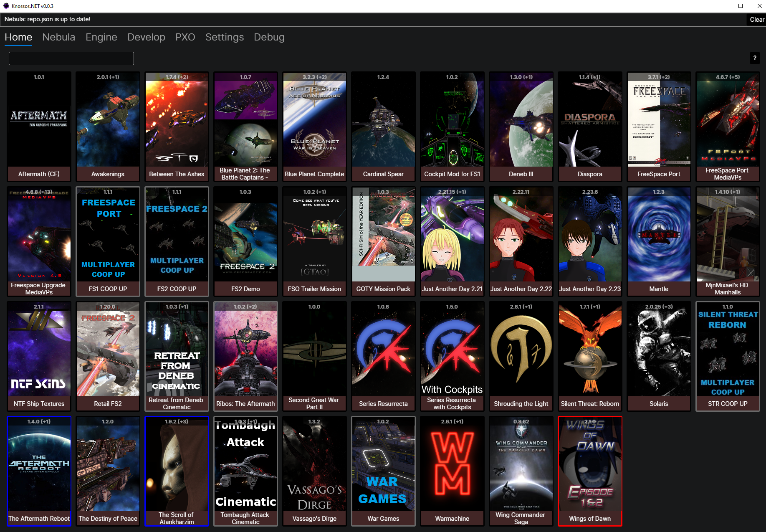The image size is (766, 532).
Task: Switch to the Debug tab
Action: click(269, 37)
